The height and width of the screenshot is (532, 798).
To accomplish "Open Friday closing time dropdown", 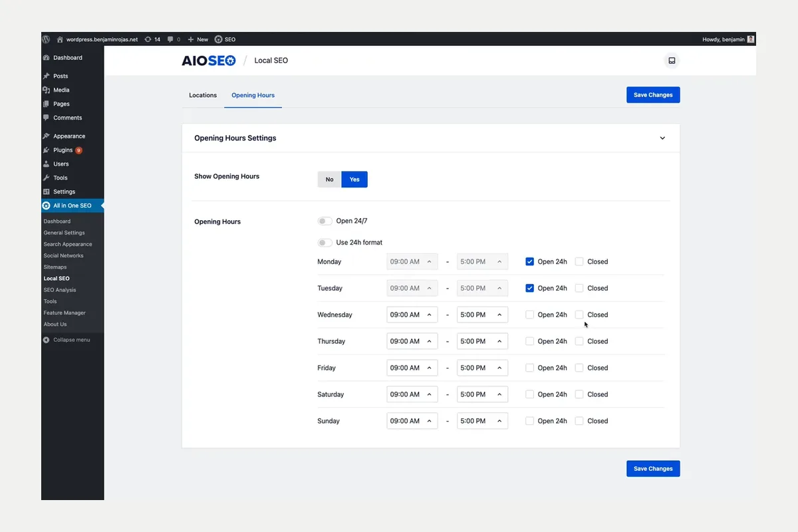I will [x=482, y=368].
